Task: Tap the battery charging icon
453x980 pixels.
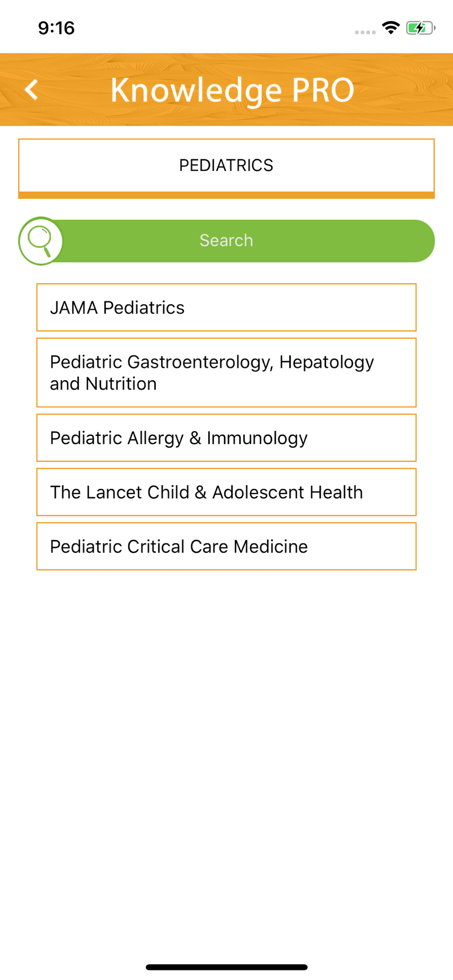Action: pos(421,28)
